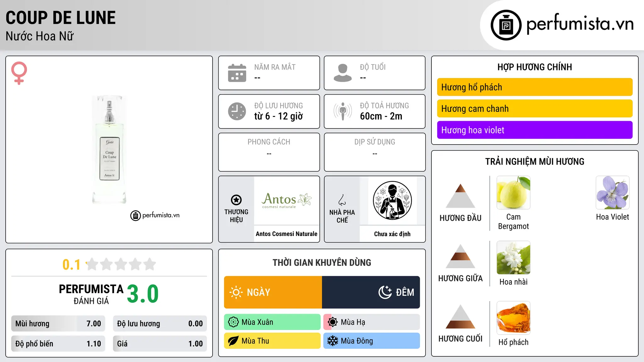Click the Antos cosmesi naturale brand logo
Screen dimensions: 644x362
pos(287,200)
